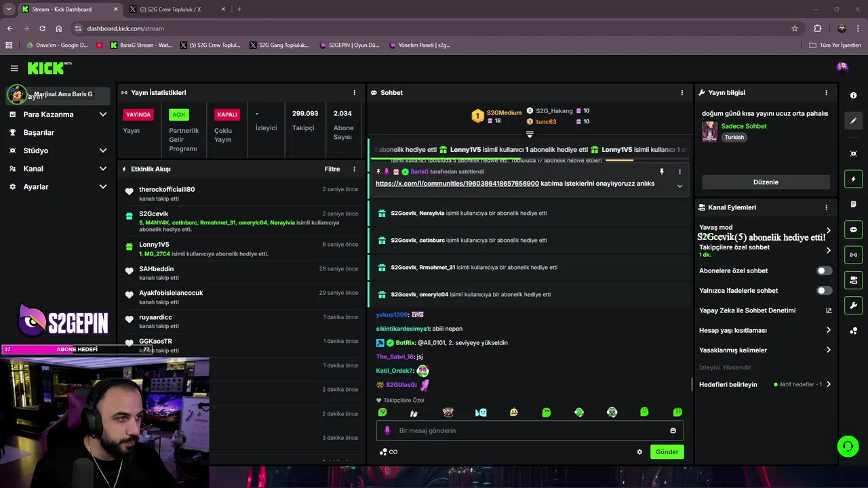Click the lightning bolt icon in the right sidebar

click(x=853, y=179)
